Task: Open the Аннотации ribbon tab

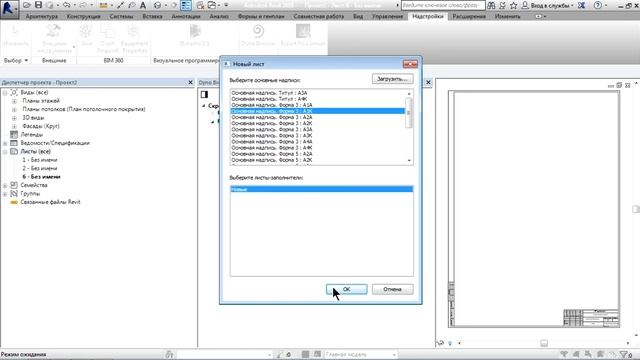Action: (x=186, y=16)
